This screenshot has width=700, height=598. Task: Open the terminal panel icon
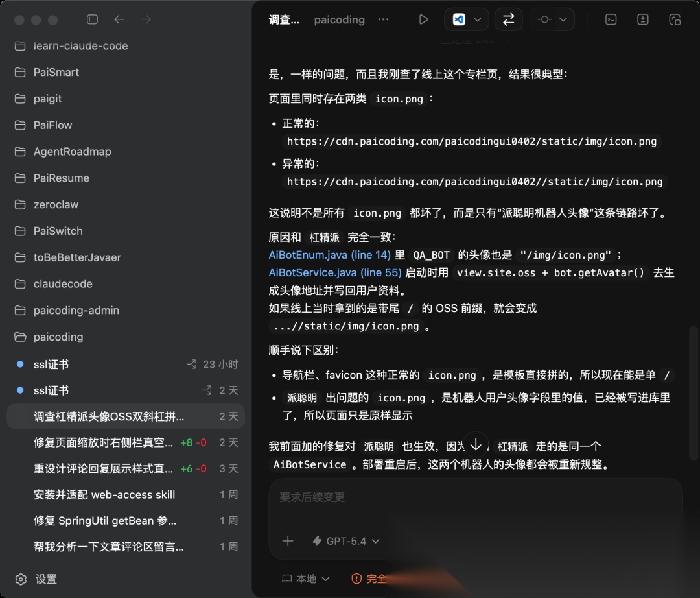(x=611, y=19)
